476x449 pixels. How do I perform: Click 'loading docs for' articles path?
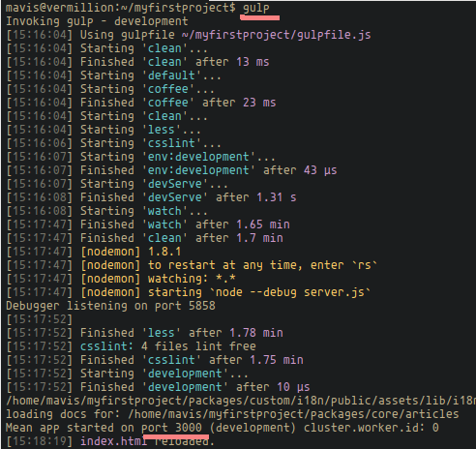[232, 414]
